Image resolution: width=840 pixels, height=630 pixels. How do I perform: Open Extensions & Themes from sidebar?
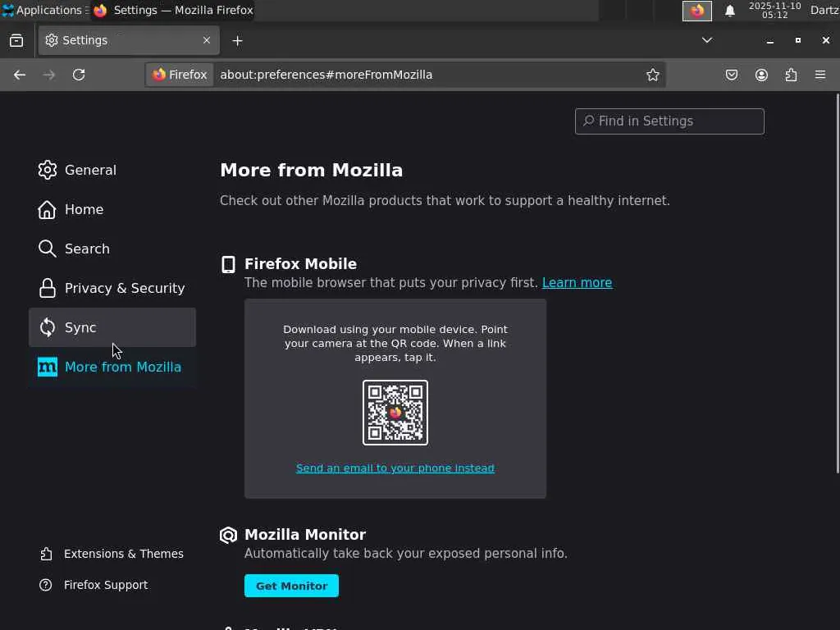tap(123, 554)
